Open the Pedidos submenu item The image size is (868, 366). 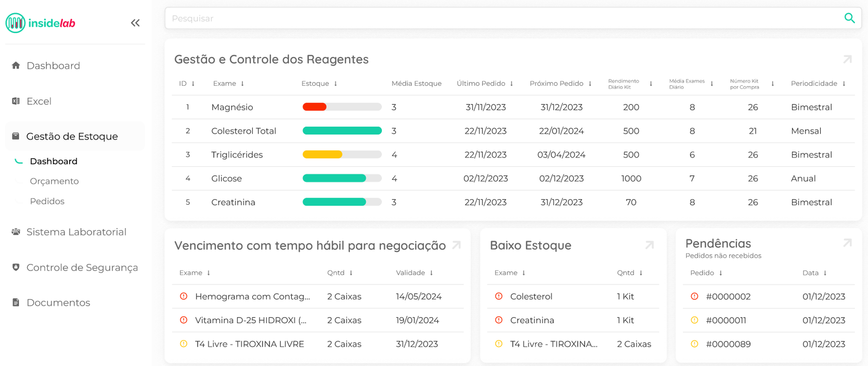pyautogui.click(x=47, y=201)
